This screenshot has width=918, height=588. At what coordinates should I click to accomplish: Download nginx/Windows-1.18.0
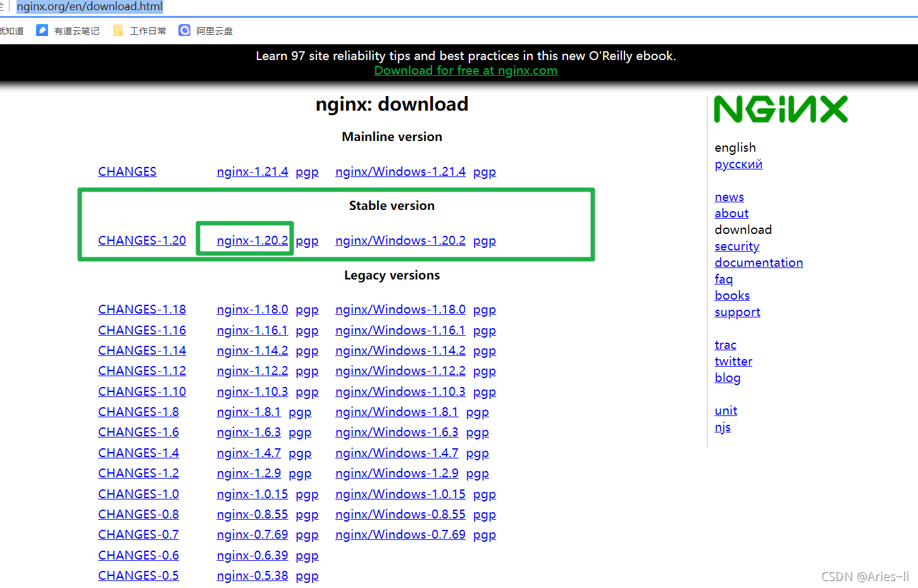click(400, 309)
